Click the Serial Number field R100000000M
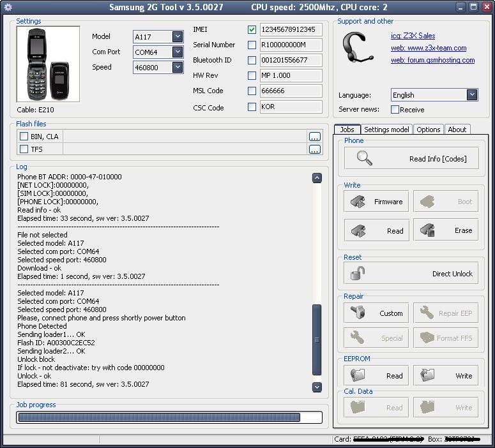495x448 pixels. 291,45
